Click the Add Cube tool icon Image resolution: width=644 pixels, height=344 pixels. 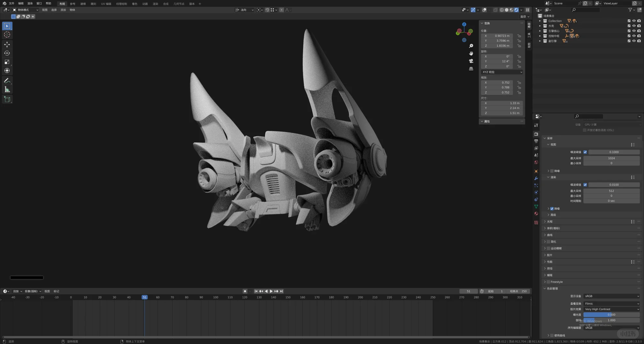(7, 99)
